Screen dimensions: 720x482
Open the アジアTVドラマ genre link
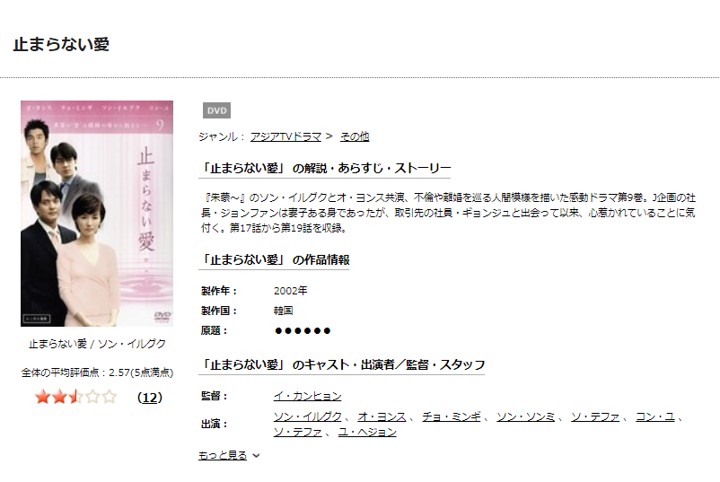[x=286, y=136]
